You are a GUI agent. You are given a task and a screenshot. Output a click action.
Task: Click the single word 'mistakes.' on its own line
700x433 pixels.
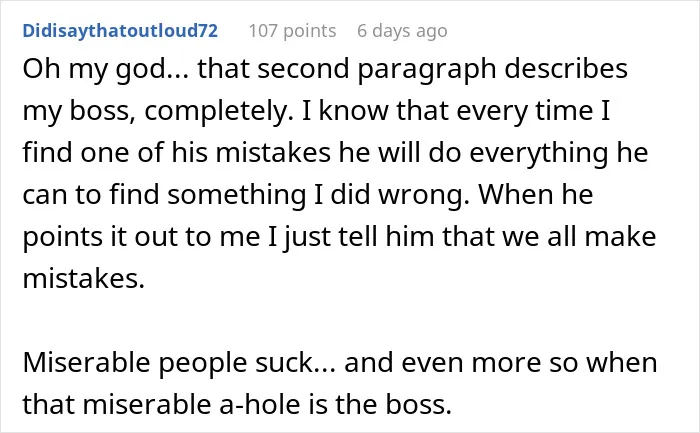(x=84, y=279)
